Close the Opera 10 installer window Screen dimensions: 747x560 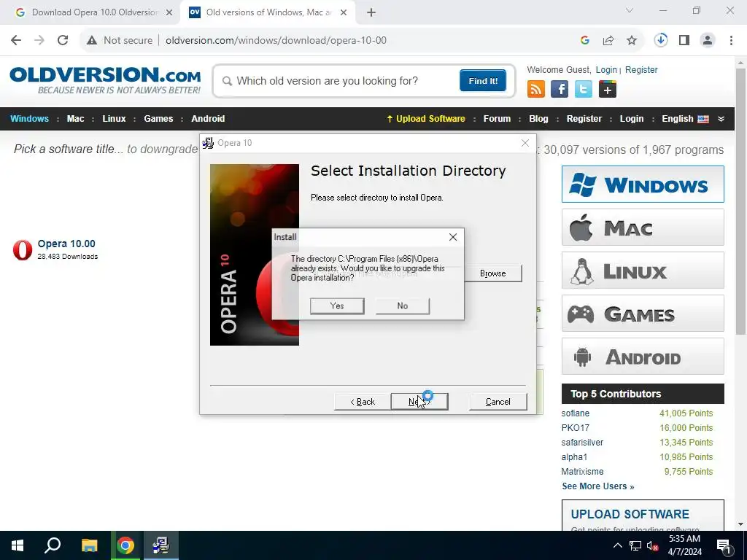[x=525, y=143]
